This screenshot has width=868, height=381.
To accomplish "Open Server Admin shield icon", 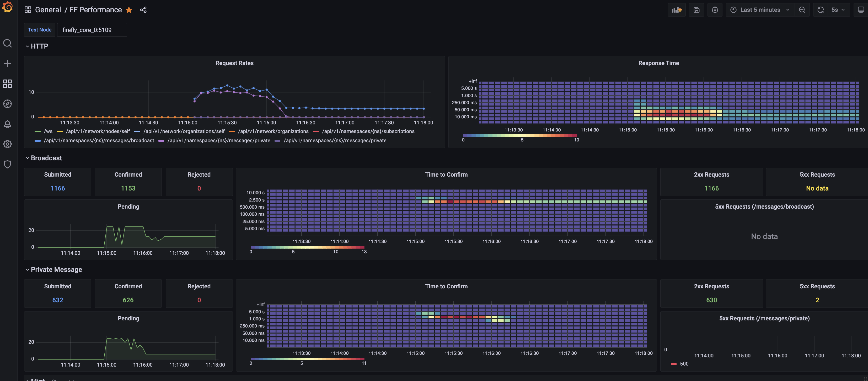I will 7,164.
